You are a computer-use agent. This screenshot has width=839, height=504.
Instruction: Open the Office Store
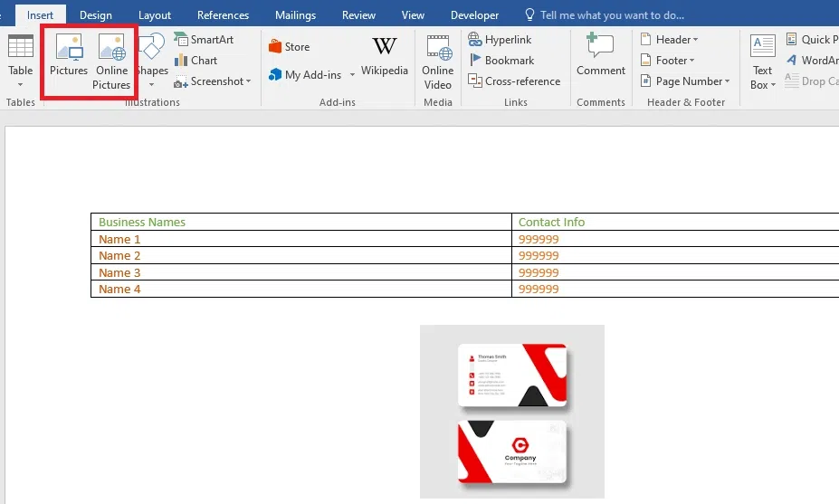[289, 46]
